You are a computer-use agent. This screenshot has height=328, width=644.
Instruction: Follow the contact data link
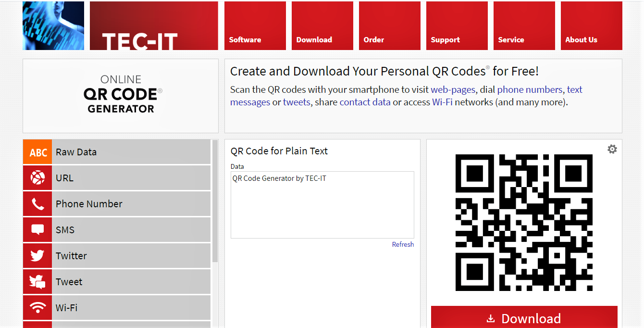[x=365, y=102]
